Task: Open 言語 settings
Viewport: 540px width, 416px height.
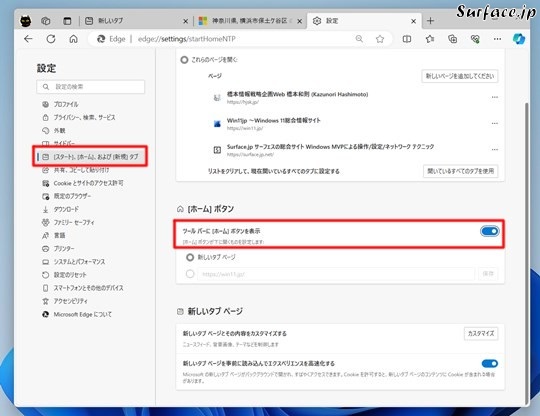Action: [x=59, y=236]
